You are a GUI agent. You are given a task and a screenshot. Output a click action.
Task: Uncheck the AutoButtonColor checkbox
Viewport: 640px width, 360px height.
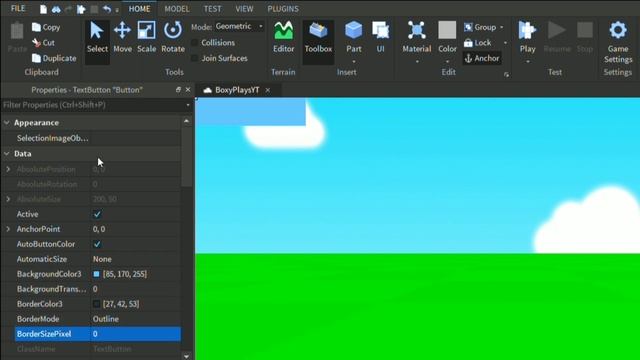point(97,244)
